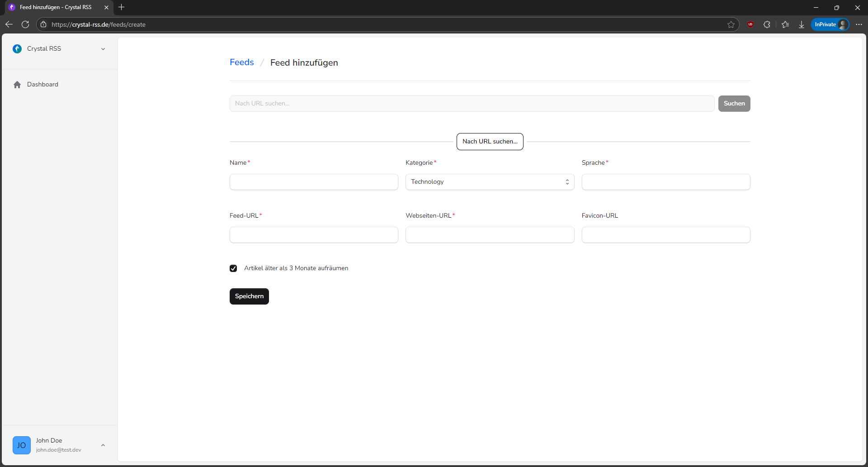Reload the page with the refresh icon

[25, 24]
